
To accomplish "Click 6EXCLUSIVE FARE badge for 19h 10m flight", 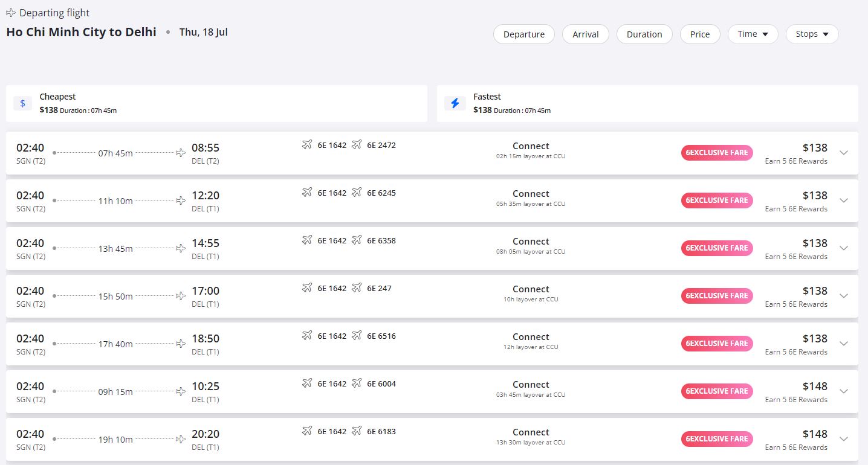I will click(x=717, y=439).
